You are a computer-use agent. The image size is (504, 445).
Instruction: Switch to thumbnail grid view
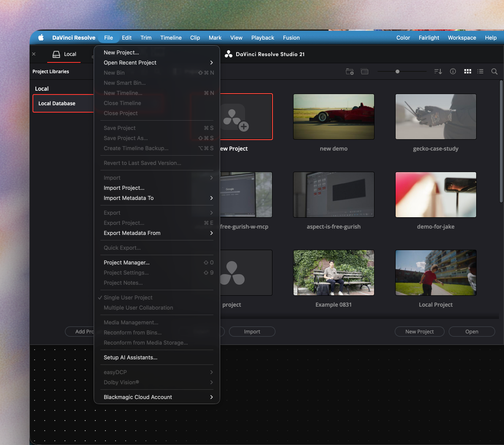(467, 71)
